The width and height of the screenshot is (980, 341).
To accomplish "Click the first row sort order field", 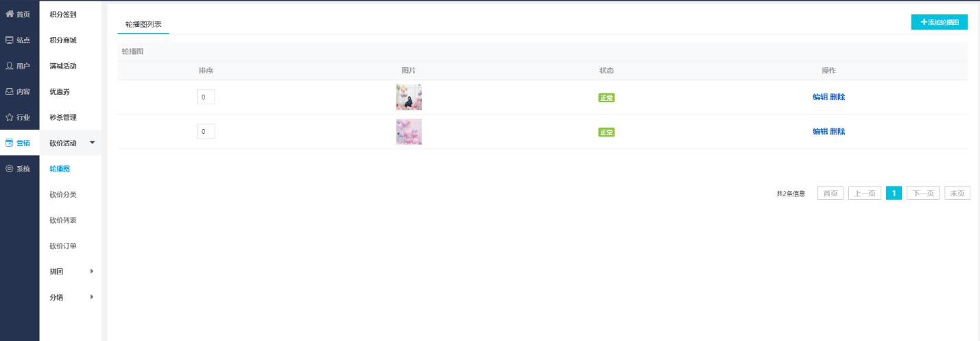I will tap(206, 97).
